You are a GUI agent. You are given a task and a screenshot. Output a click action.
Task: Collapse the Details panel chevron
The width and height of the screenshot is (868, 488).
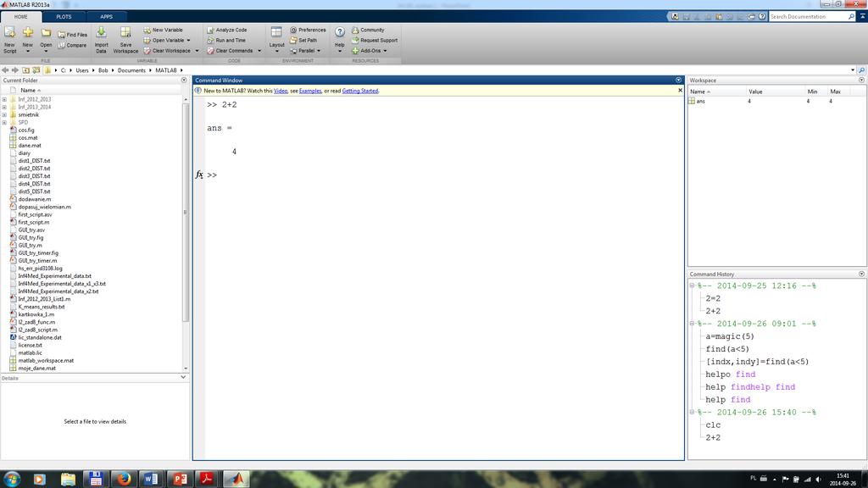183,377
